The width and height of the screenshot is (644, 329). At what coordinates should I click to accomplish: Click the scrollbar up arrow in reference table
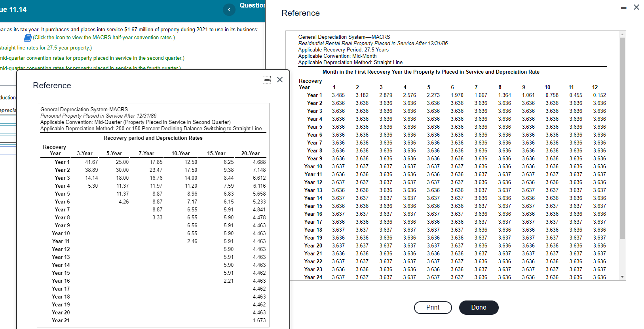point(623,34)
